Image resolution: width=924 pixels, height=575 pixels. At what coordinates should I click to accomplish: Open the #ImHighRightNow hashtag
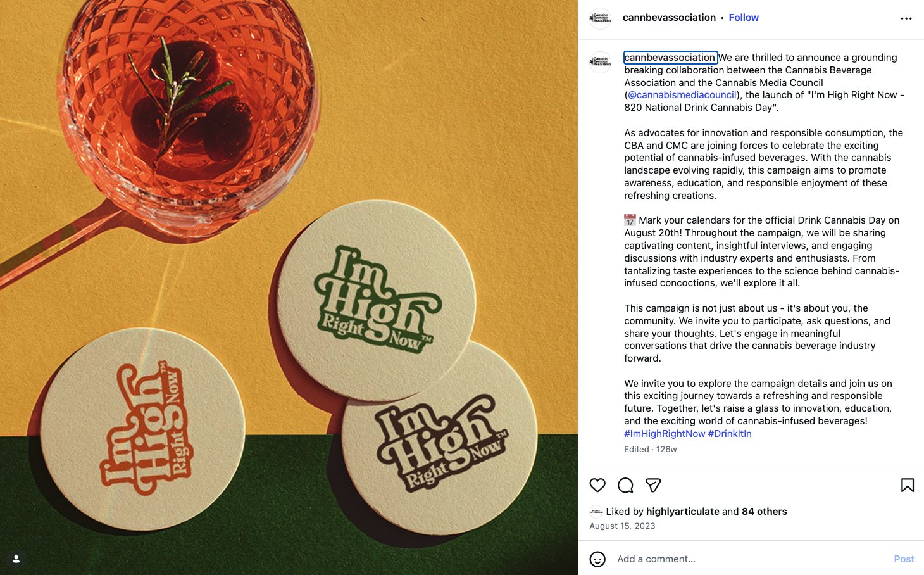point(665,434)
